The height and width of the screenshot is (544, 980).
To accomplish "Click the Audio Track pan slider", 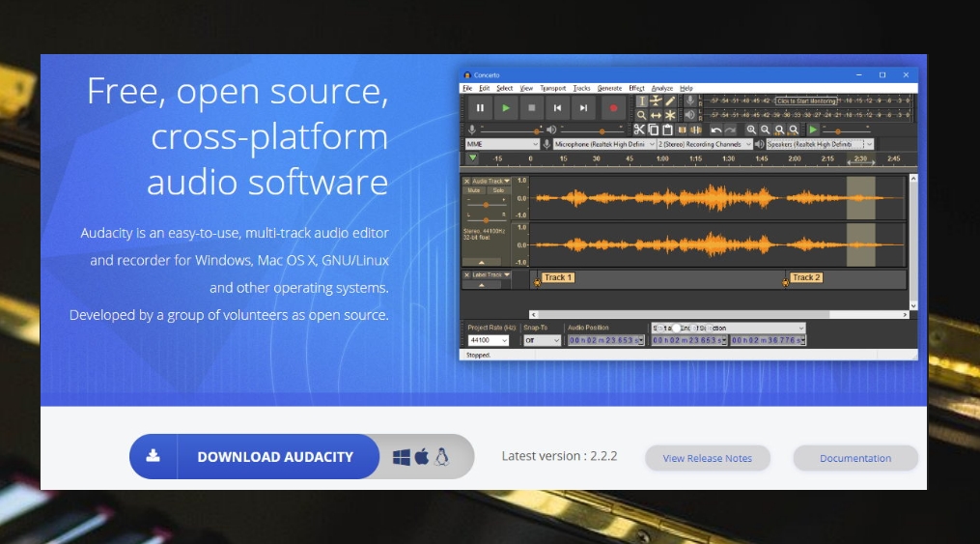I will 487,219.
